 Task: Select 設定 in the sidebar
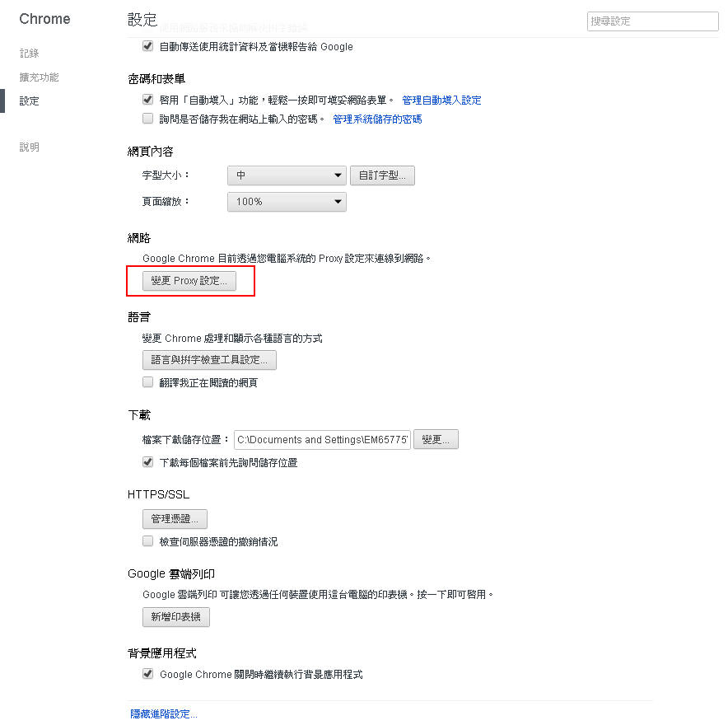point(30,101)
